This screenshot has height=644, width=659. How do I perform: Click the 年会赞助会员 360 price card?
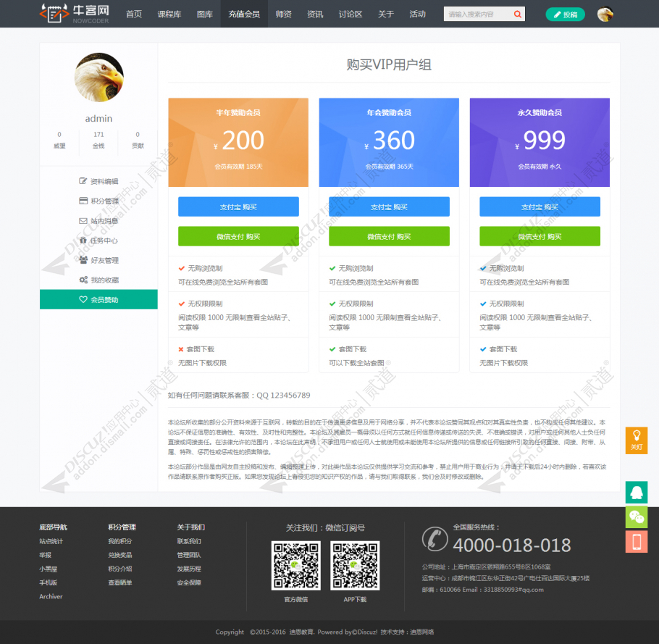tap(389, 142)
